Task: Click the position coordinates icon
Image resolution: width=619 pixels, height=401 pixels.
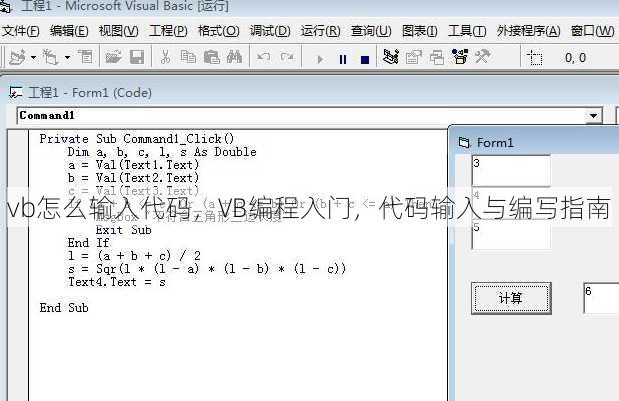Action: point(534,58)
